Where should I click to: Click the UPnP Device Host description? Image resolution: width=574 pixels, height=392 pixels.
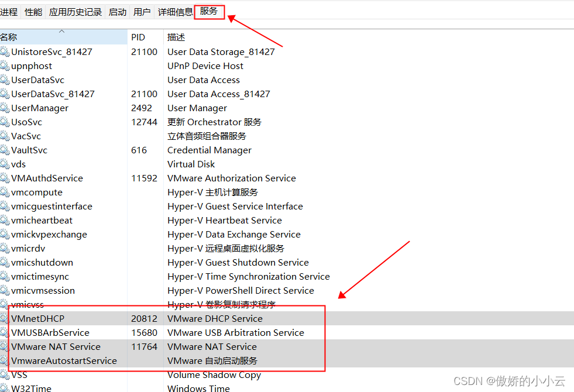[205, 66]
